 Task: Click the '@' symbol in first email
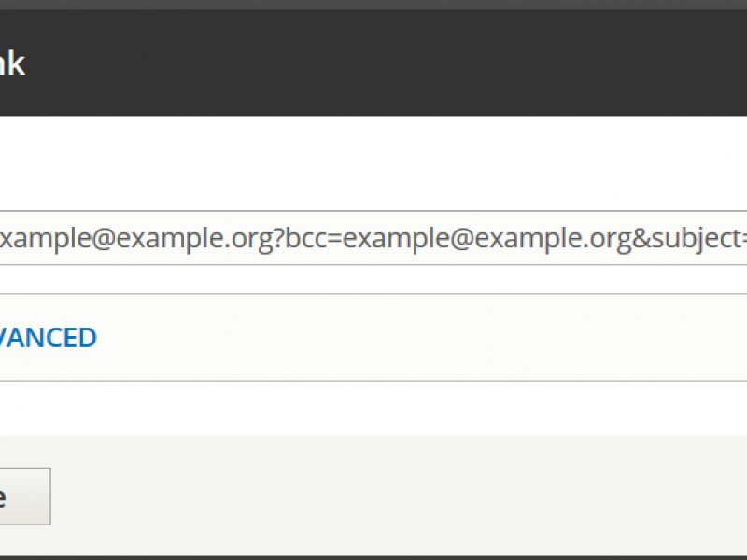(104, 238)
